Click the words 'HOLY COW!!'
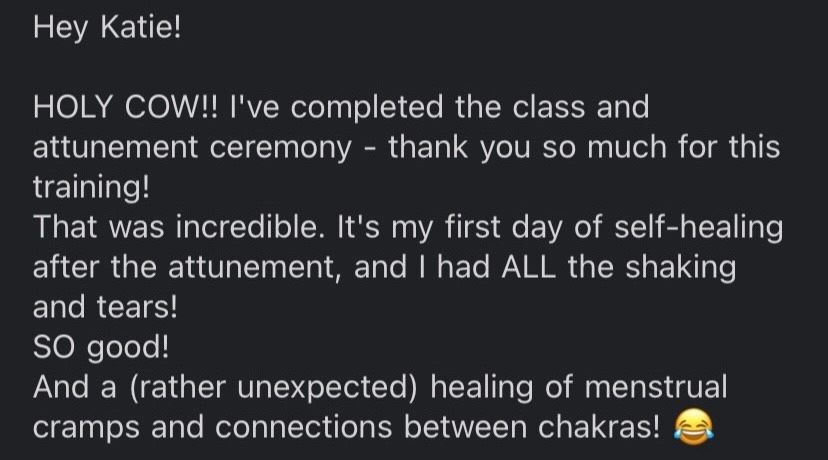Screen dimensions: 828x460 pyautogui.click(x=127, y=106)
